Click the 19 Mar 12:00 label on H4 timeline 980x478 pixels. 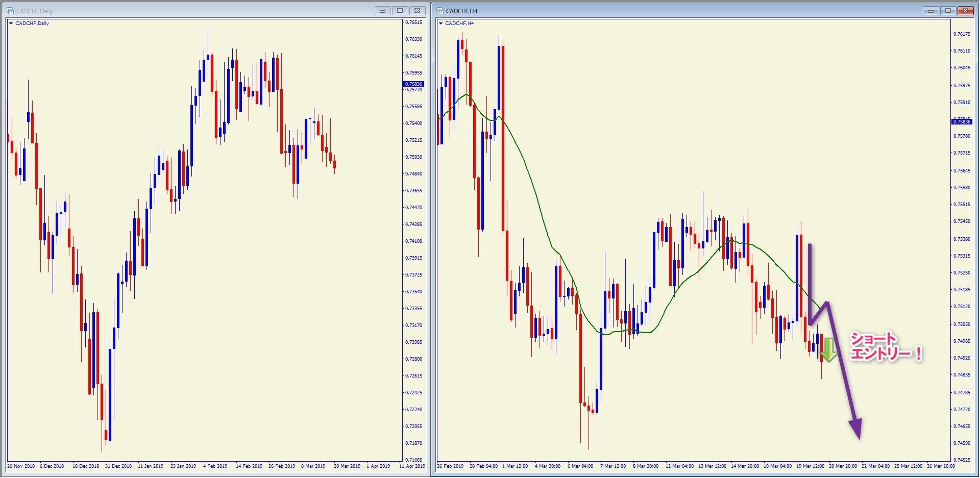(810, 466)
